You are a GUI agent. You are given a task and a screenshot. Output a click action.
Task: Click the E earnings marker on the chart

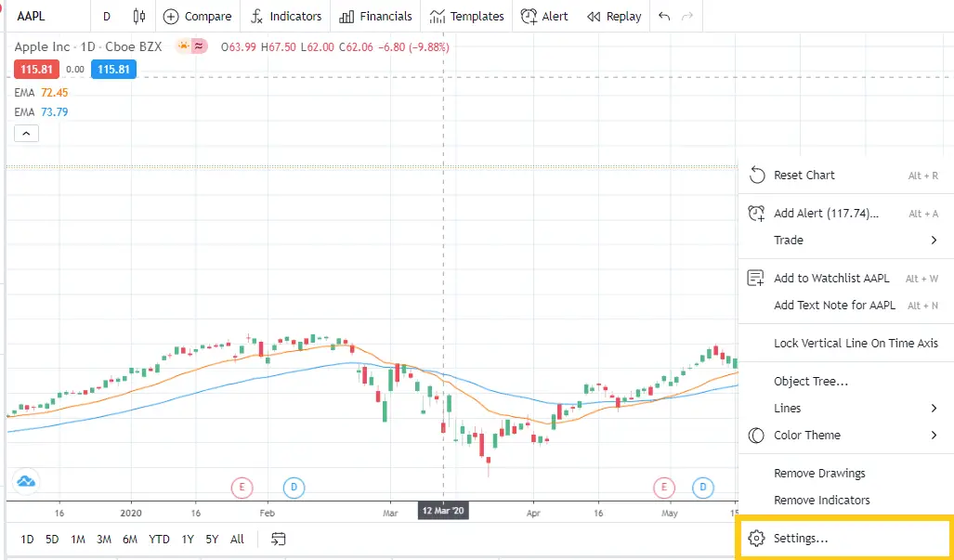click(x=242, y=487)
